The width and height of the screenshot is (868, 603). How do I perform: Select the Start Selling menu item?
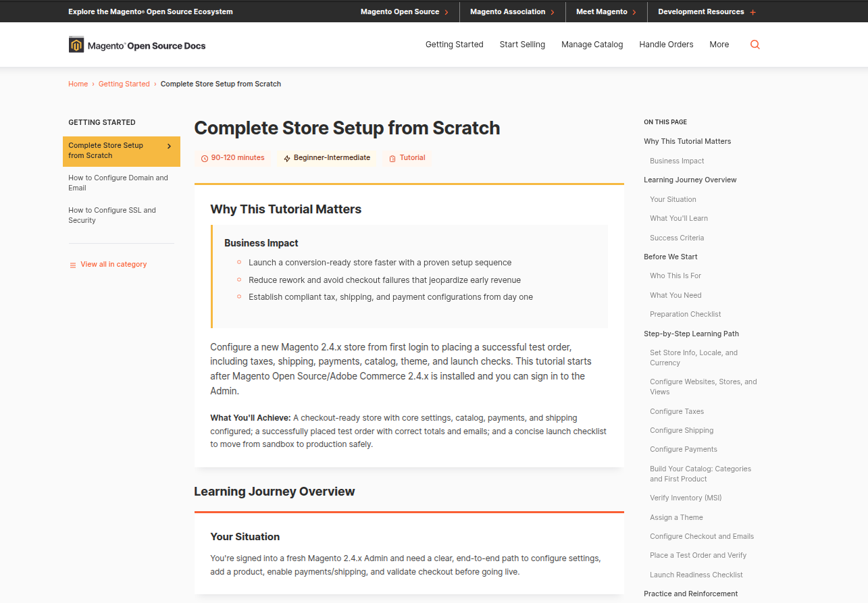point(522,45)
